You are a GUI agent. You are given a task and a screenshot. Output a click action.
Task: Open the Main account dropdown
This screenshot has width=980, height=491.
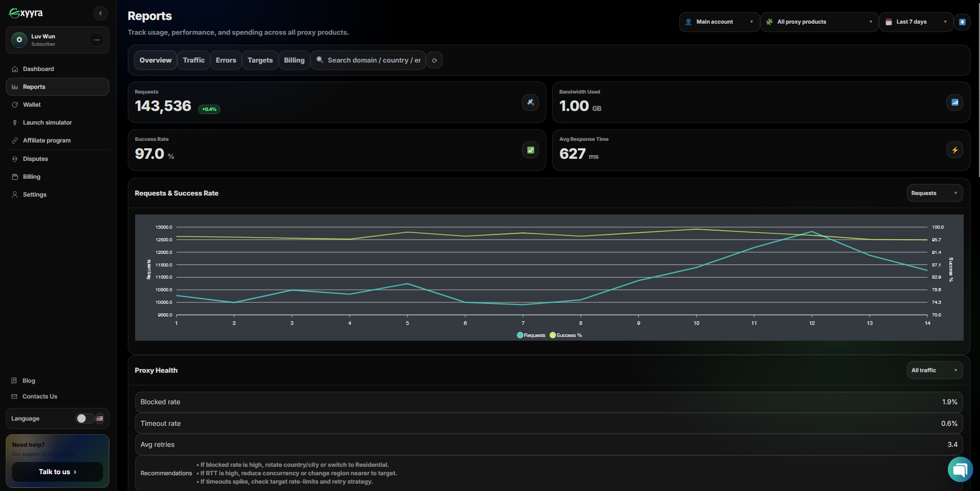[x=719, y=22]
